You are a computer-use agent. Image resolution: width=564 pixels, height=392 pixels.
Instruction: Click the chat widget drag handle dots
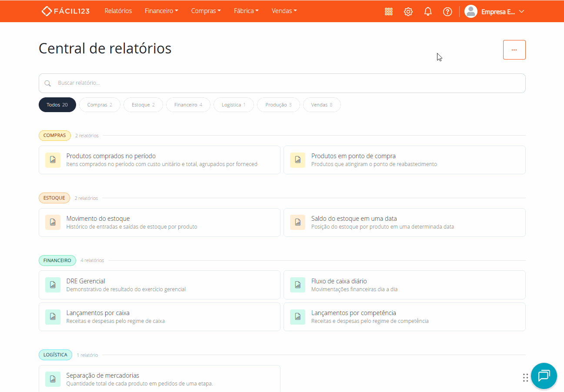pos(526,377)
